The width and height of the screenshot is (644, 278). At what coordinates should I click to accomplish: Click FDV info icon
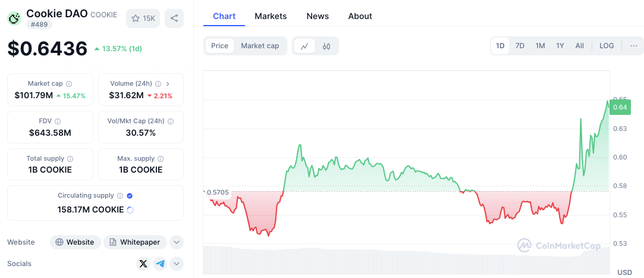pyautogui.click(x=58, y=121)
